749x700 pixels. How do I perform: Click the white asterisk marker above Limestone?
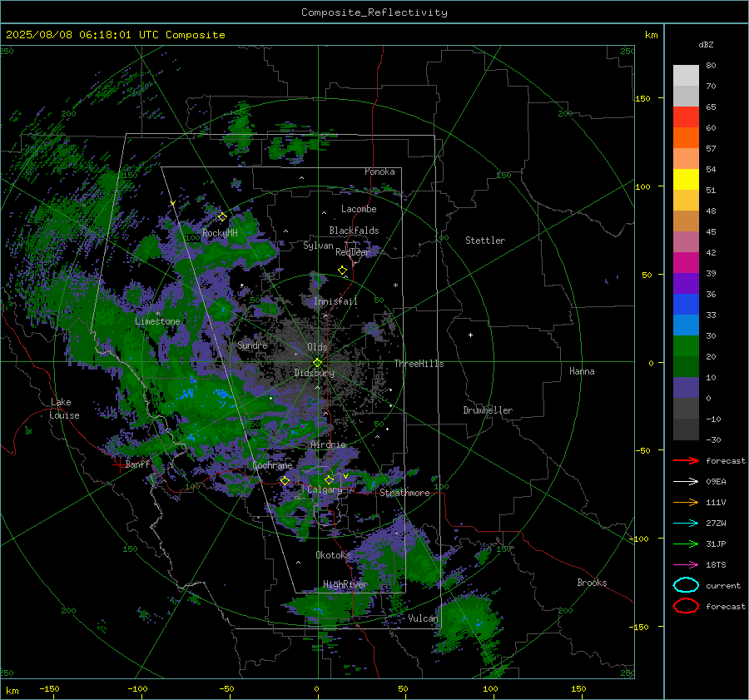click(157, 314)
